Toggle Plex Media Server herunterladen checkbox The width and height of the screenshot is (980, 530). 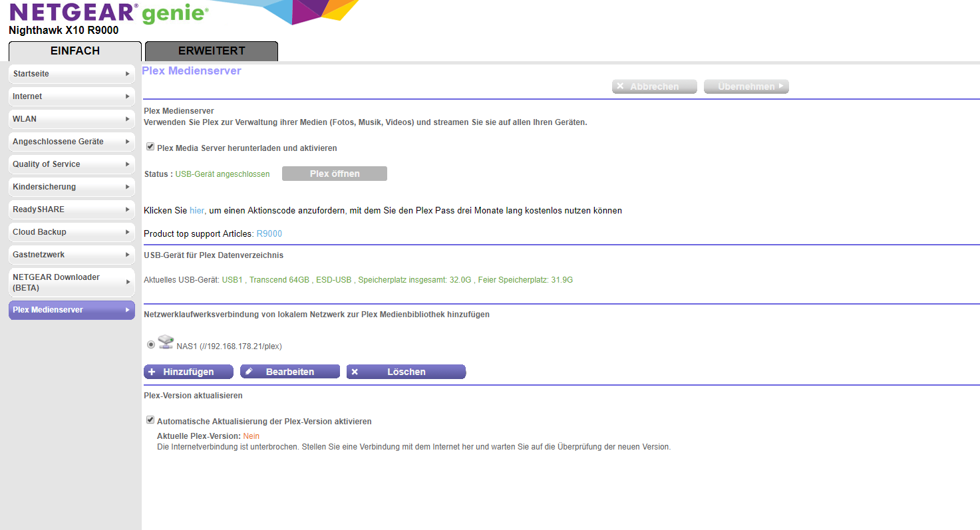(150, 147)
